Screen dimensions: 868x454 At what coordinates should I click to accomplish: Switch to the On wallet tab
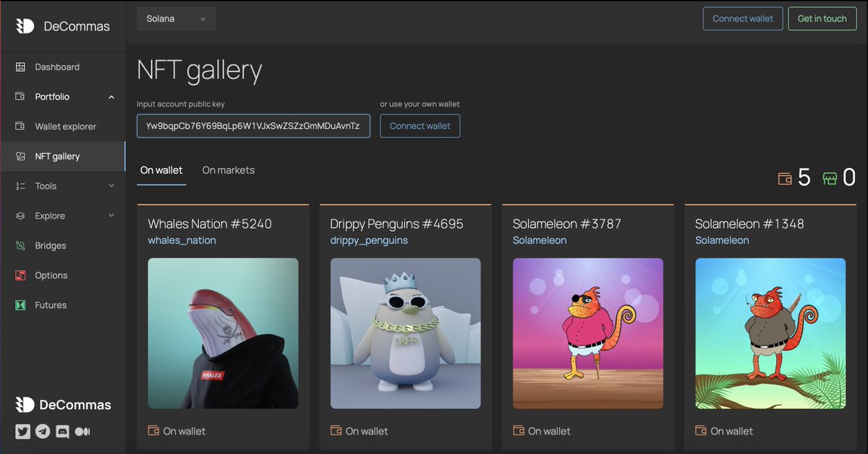161,170
